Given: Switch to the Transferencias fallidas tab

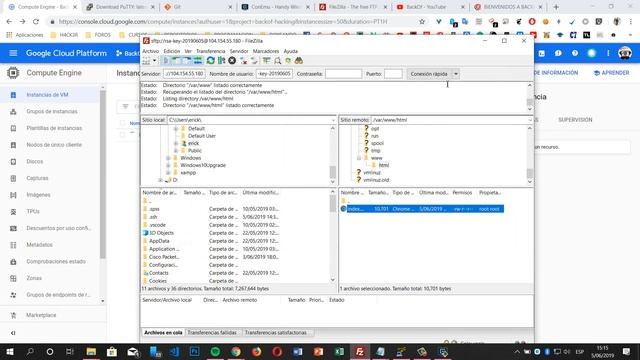Looking at the screenshot, I should (x=212, y=333).
